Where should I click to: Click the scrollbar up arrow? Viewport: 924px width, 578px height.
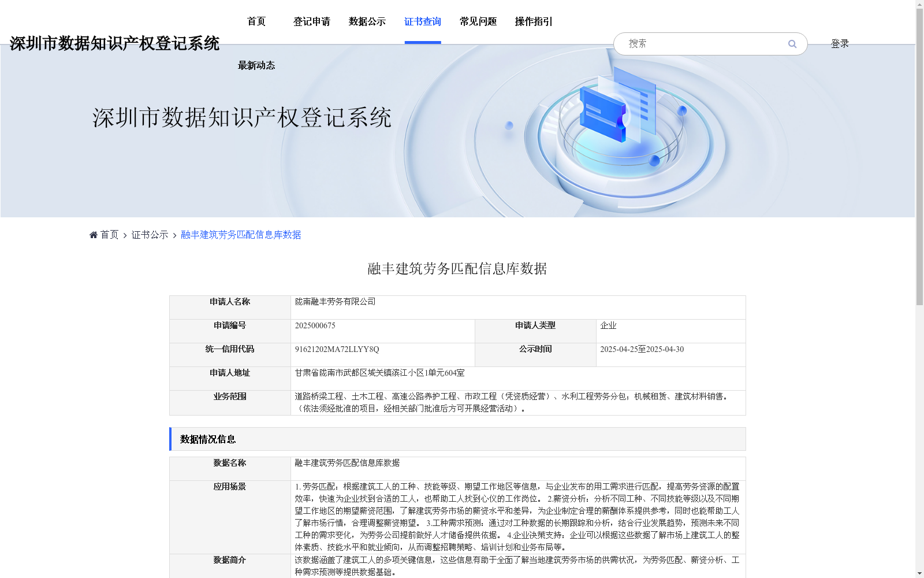(x=919, y=4)
